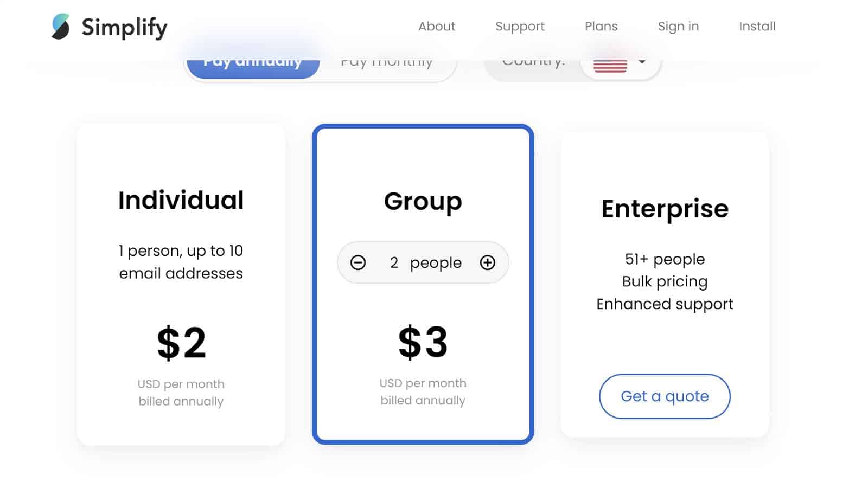Click the plus icon to increase people count
The width and height of the screenshot is (868, 488).
coord(487,262)
